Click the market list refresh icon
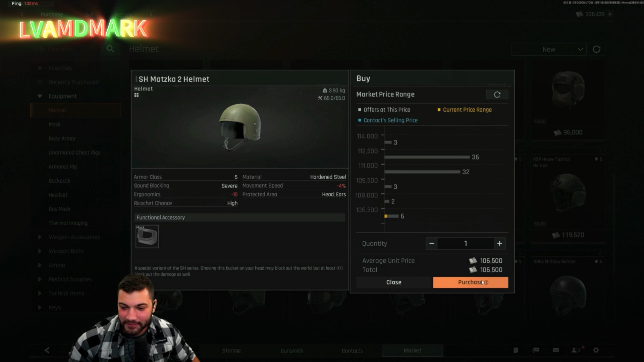644x362 pixels. (596, 49)
